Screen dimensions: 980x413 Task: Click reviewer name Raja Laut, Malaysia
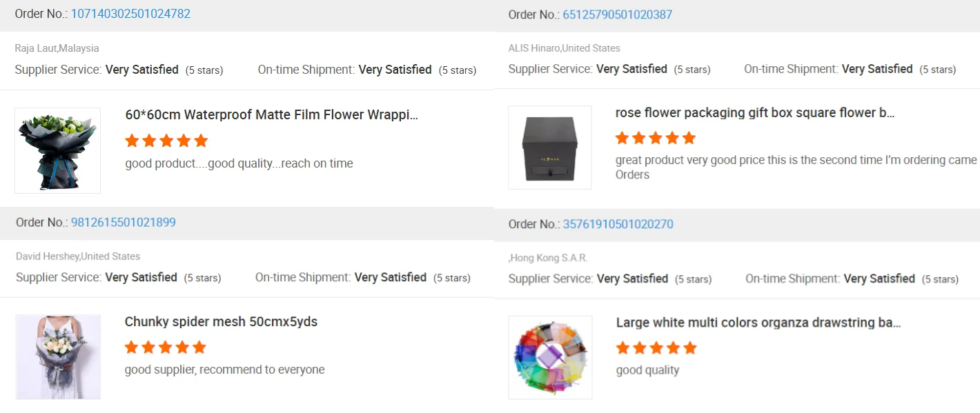57,48
